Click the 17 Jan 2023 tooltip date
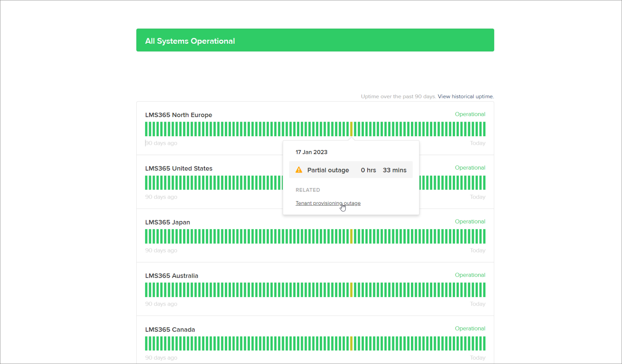The height and width of the screenshot is (364, 622). tap(311, 152)
